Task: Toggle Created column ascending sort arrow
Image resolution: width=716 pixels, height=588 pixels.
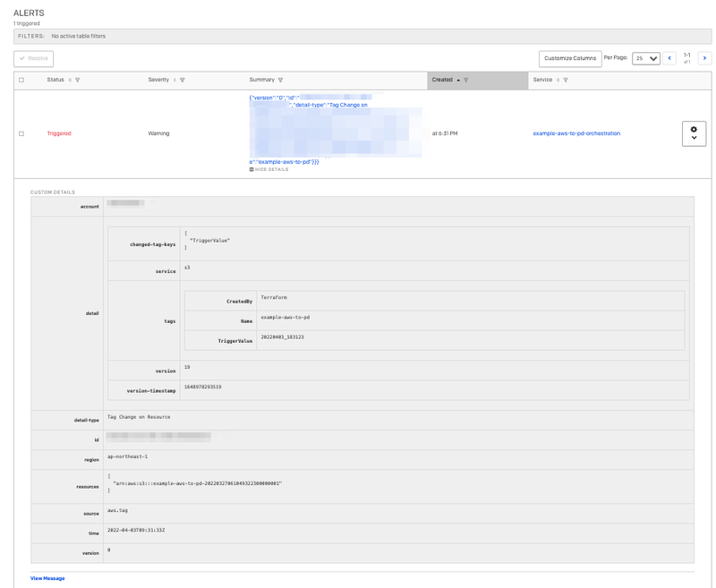Action: click(458, 80)
